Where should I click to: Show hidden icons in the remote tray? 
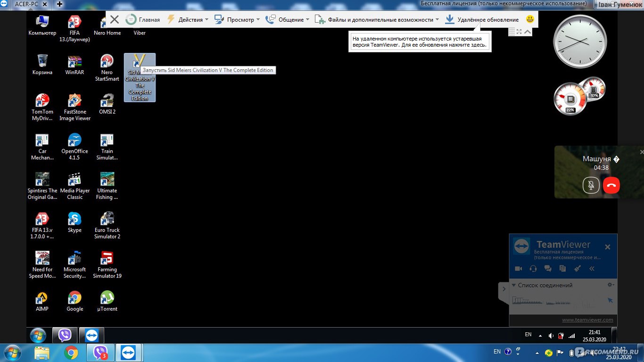point(540,336)
